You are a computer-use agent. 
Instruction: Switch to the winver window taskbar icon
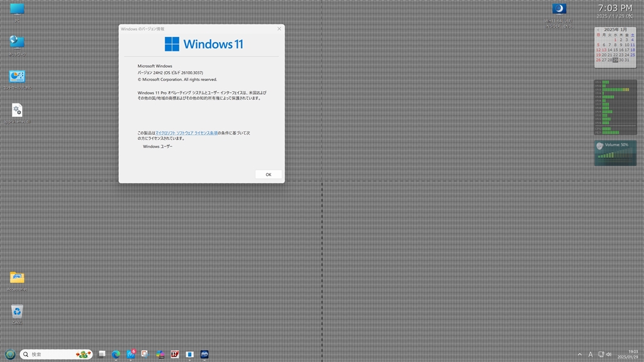(190, 354)
